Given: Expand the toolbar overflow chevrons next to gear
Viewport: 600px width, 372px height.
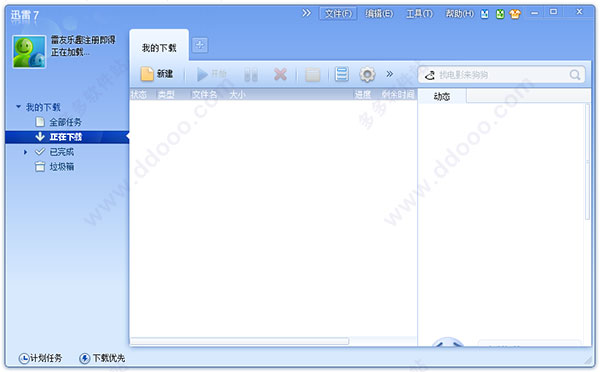Looking at the screenshot, I should tap(390, 74).
